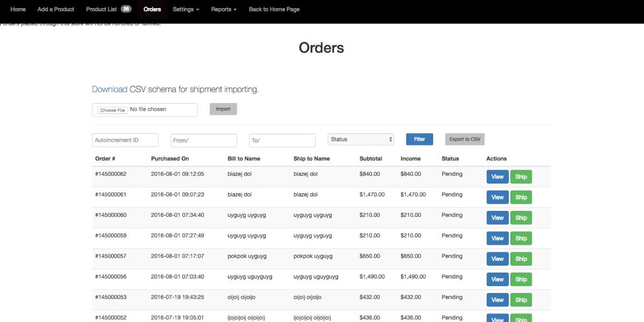This screenshot has width=644, height=322.
Task: Click the blue Filter button
Action: coord(419,140)
